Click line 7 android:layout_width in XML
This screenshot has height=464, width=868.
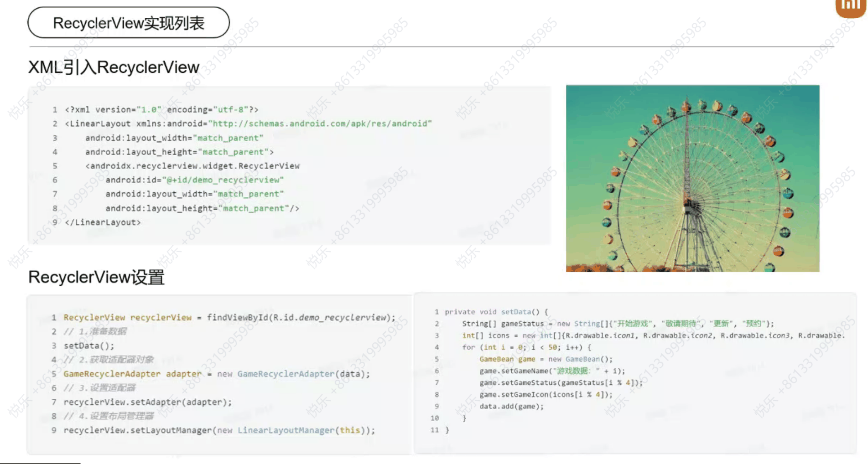(195, 194)
